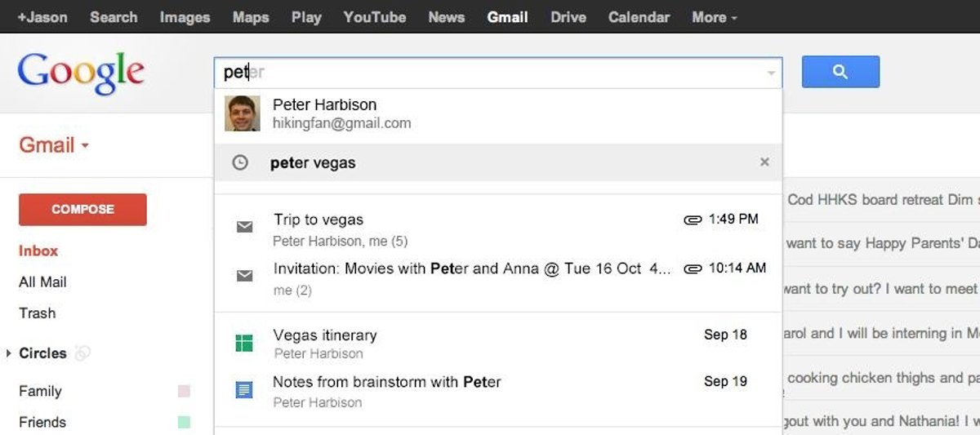
Task: Open the search options dropdown arrow
Action: coord(771,73)
